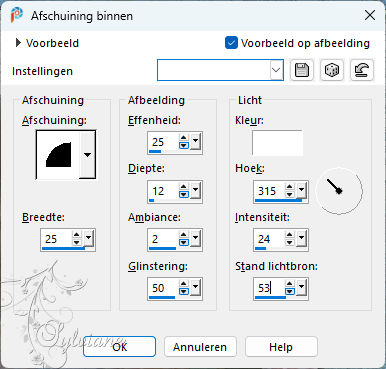Click the Hoek angle dial control

pyautogui.click(x=339, y=191)
